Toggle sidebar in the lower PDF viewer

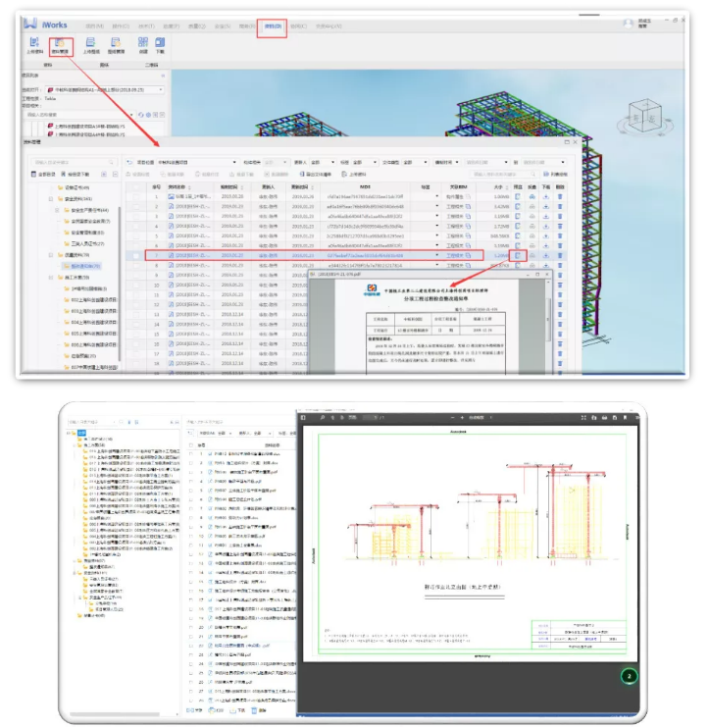tap(303, 417)
